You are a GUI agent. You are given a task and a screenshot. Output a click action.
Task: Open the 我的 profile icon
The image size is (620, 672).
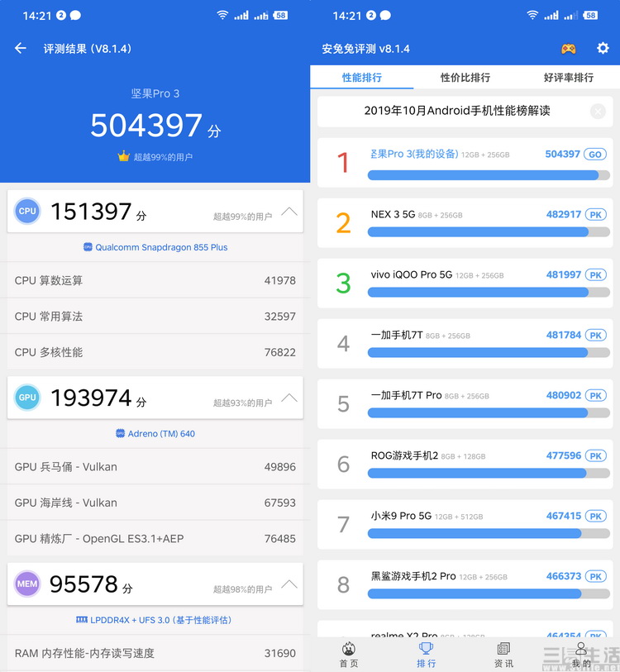(x=581, y=648)
